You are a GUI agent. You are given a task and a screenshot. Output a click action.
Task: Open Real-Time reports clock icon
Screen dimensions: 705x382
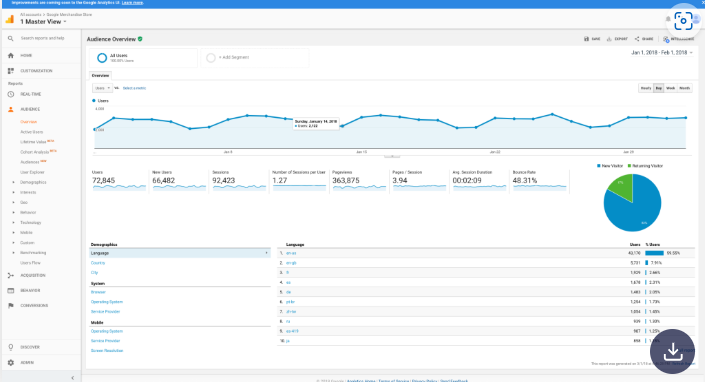11,94
